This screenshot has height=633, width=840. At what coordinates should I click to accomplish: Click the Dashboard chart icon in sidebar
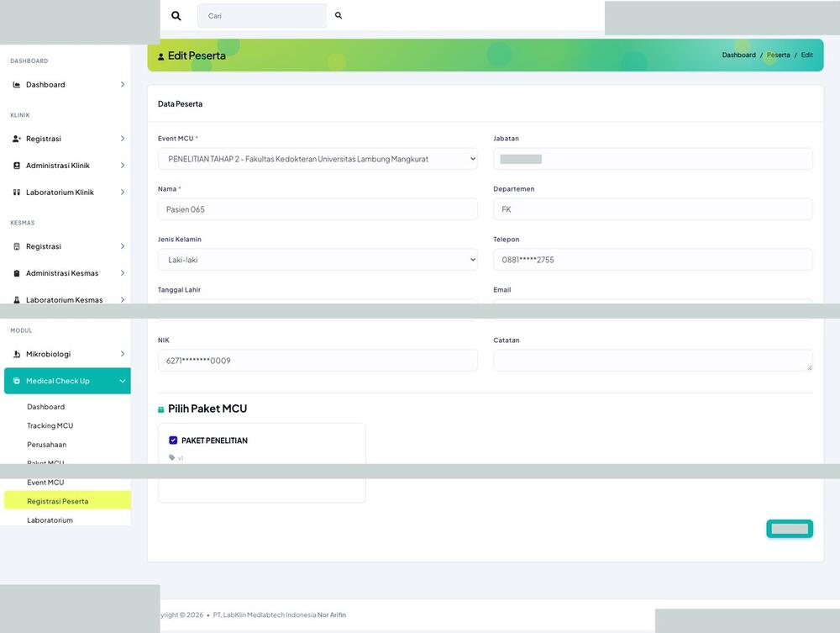coord(17,85)
